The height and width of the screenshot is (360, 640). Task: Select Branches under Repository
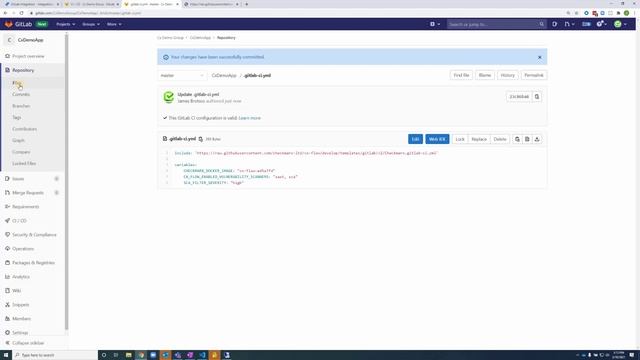coord(21,106)
